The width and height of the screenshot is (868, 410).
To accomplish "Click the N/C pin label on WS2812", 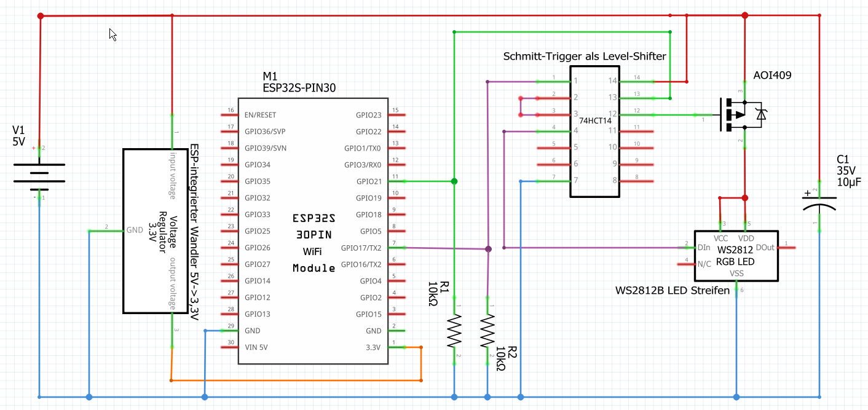I will click(x=705, y=264).
